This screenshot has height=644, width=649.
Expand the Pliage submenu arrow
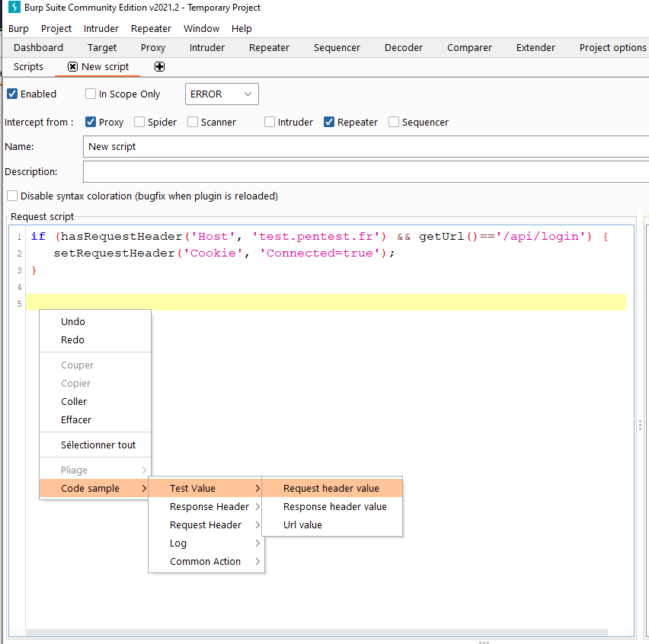coord(144,470)
